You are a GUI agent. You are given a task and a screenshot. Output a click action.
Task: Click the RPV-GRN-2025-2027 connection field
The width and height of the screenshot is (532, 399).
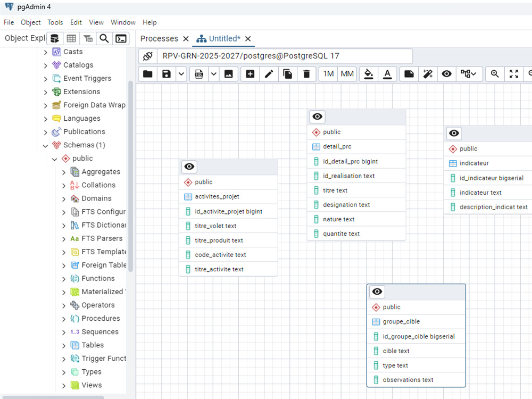pos(285,56)
